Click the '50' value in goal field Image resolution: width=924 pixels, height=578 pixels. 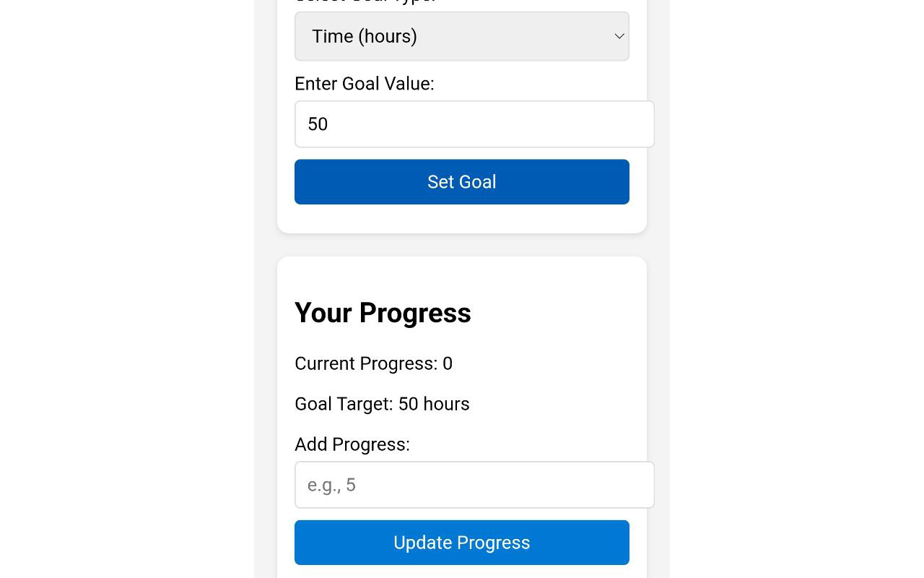point(318,124)
